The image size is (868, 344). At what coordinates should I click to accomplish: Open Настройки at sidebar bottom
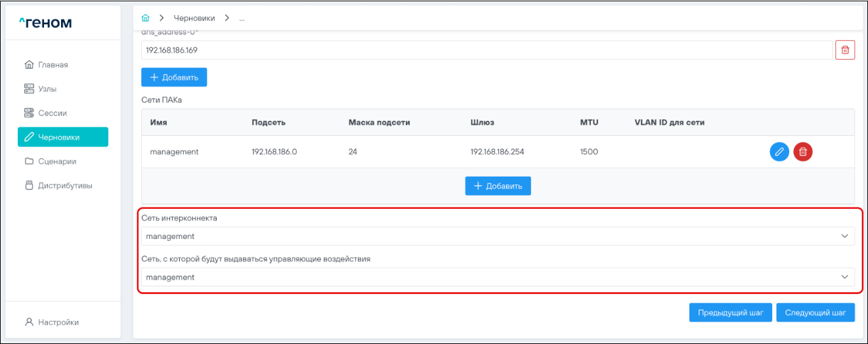pos(59,322)
